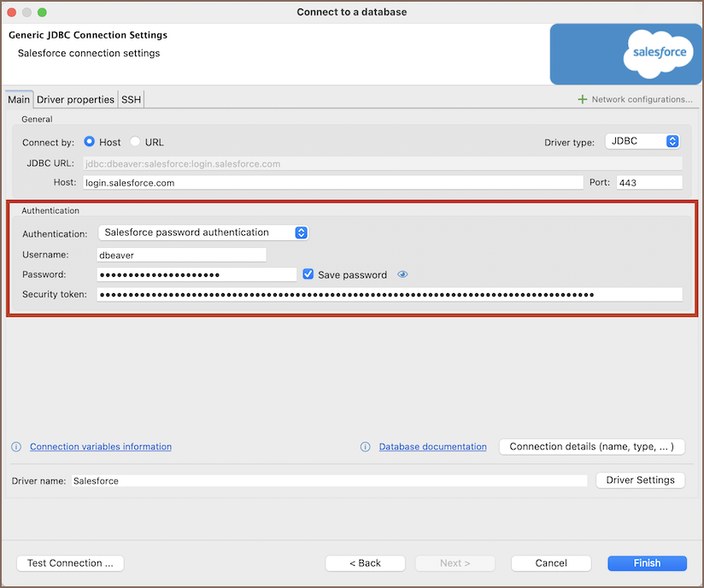704x588 pixels.
Task: Click the green plus Network configurations icon
Action: point(583,99)
